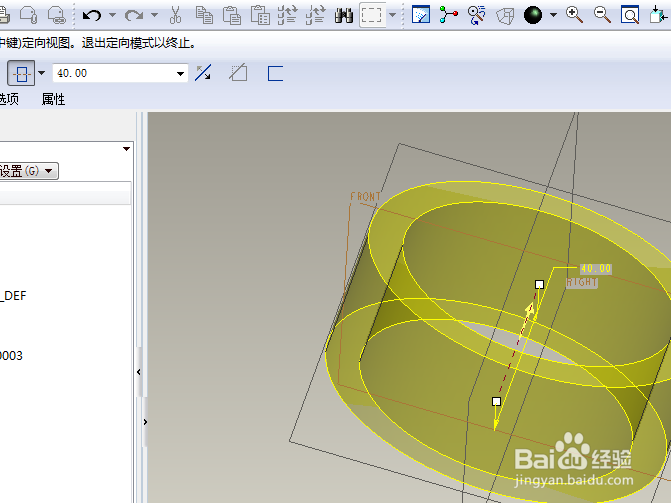Click the flip depth direction icon

coord(203,73)
